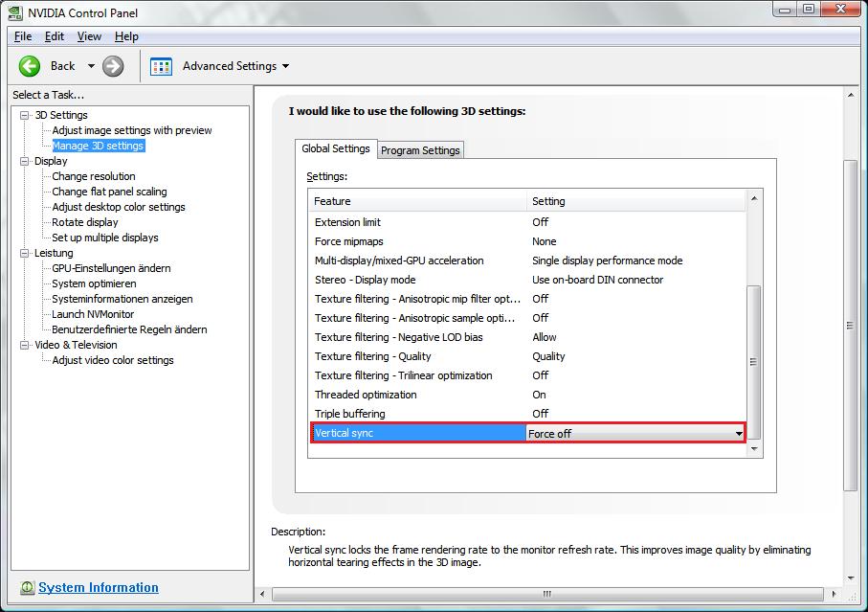Select Change resolution task
The width and height of the screenshot is (868, 612).
pyautogui.click(x=94, y=176)
